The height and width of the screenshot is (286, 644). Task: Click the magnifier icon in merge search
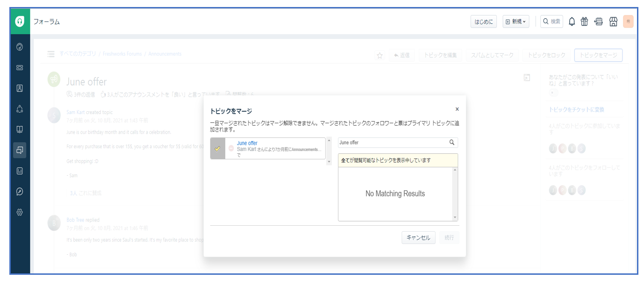click(452, 143)
